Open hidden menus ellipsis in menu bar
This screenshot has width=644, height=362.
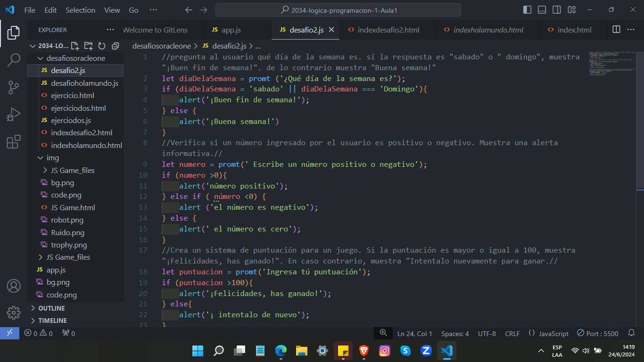click(x=153, y=10)
